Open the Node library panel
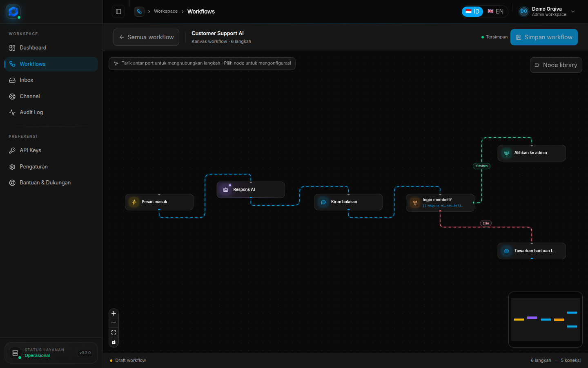 point(556,65)
